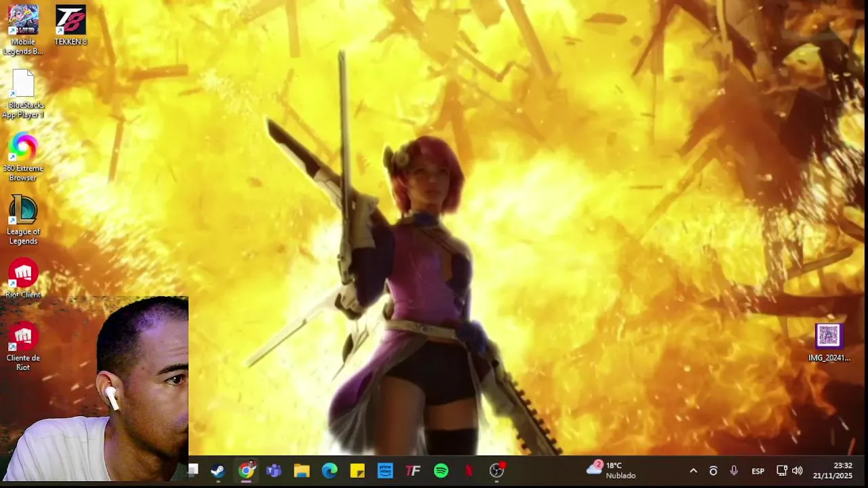This screenshot has height=488, width=868.
Task: Open the 18°C Nublado weather widget
Action: 612,470
